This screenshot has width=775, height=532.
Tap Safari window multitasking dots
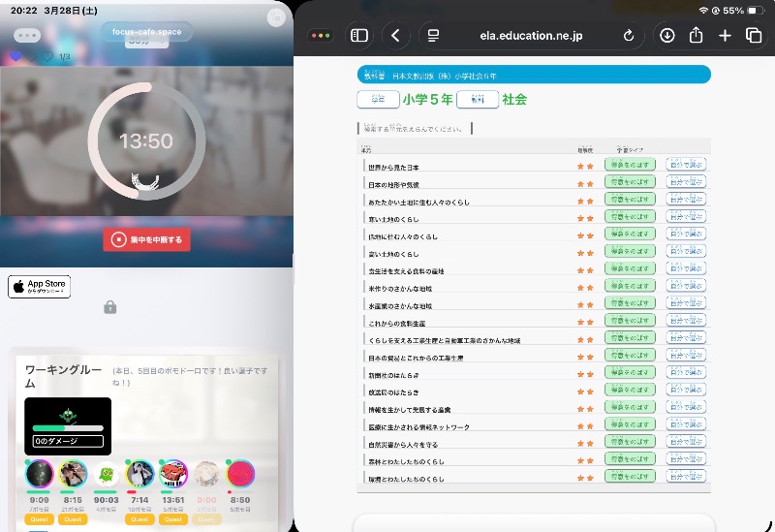[x=321, y=36]
